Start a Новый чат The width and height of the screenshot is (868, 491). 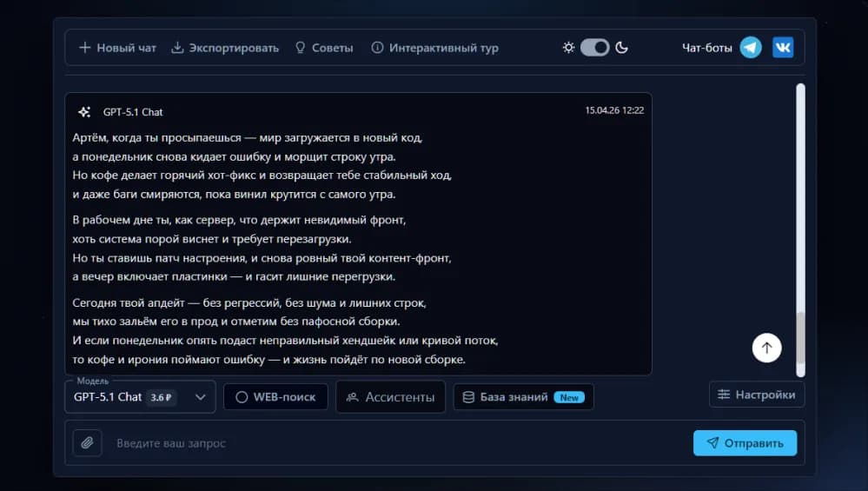coord(117,48)
